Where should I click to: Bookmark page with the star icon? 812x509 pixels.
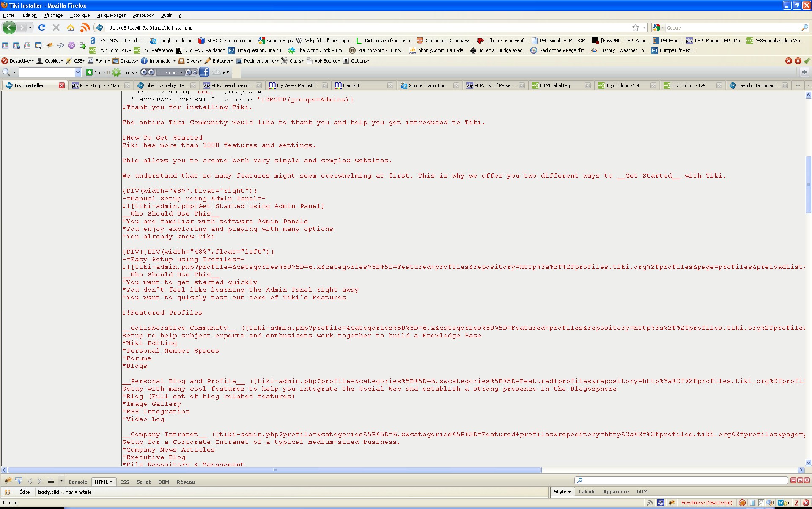pyautogui.click(x=635, y=28)
